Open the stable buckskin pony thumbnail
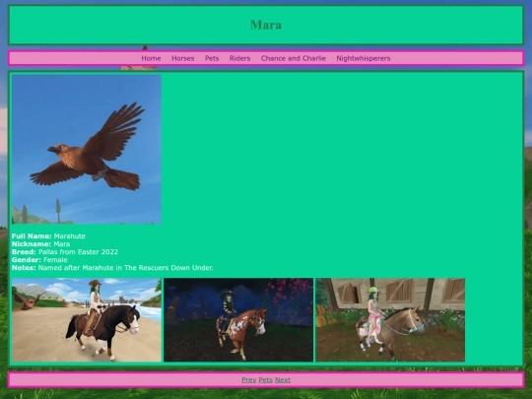The width and height of the screenshot is (532, 399). pos(390,320)
